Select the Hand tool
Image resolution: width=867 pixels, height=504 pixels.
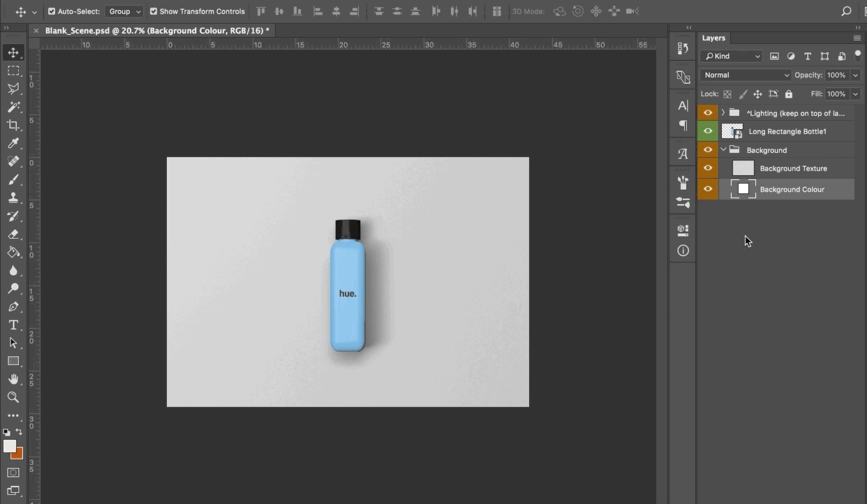(13, 380)
